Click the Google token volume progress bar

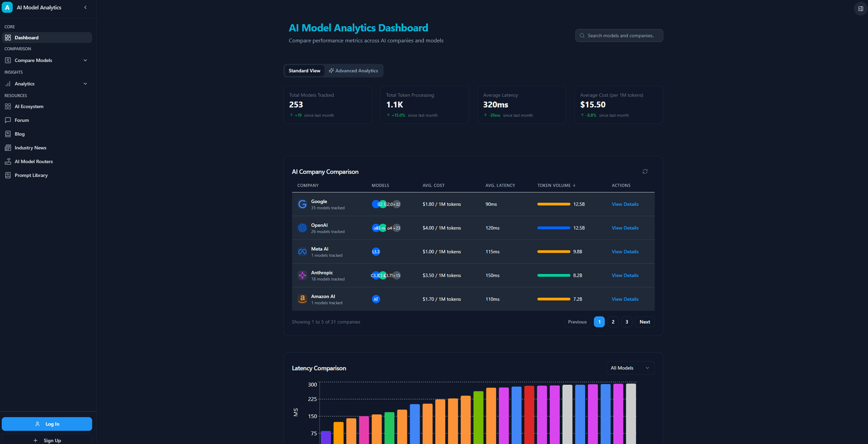(553, 204)
